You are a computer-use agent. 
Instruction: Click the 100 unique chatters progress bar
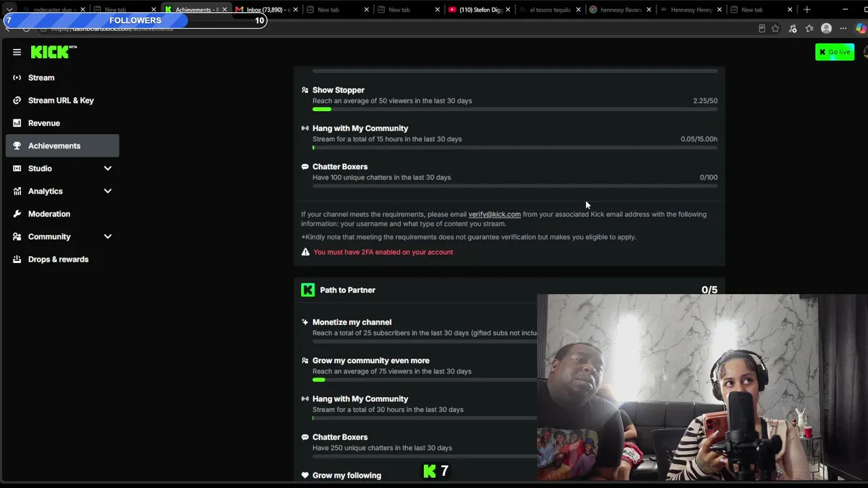[x=515, y=186]
